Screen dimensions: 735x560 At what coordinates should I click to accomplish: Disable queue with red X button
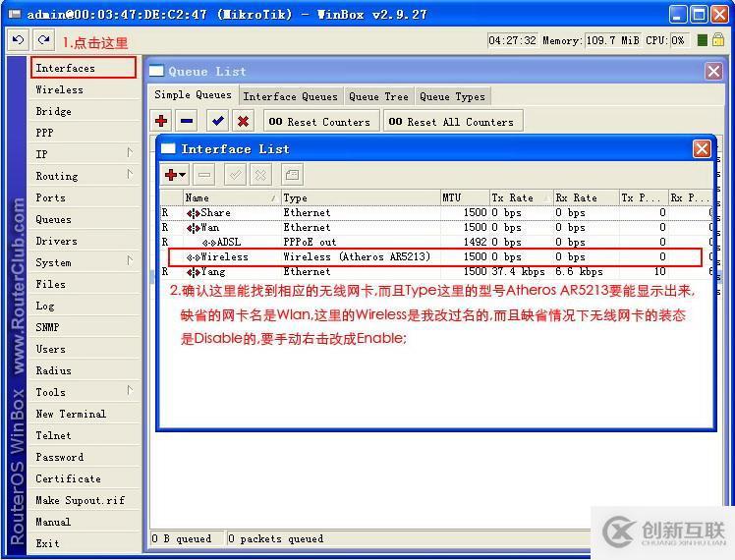point(243,122)
